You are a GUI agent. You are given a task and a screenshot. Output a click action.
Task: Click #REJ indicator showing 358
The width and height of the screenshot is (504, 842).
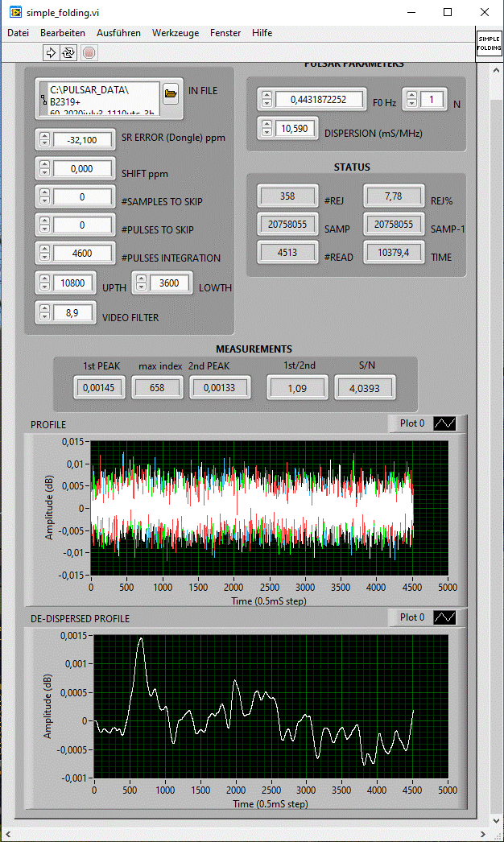(x=287, y=196)
